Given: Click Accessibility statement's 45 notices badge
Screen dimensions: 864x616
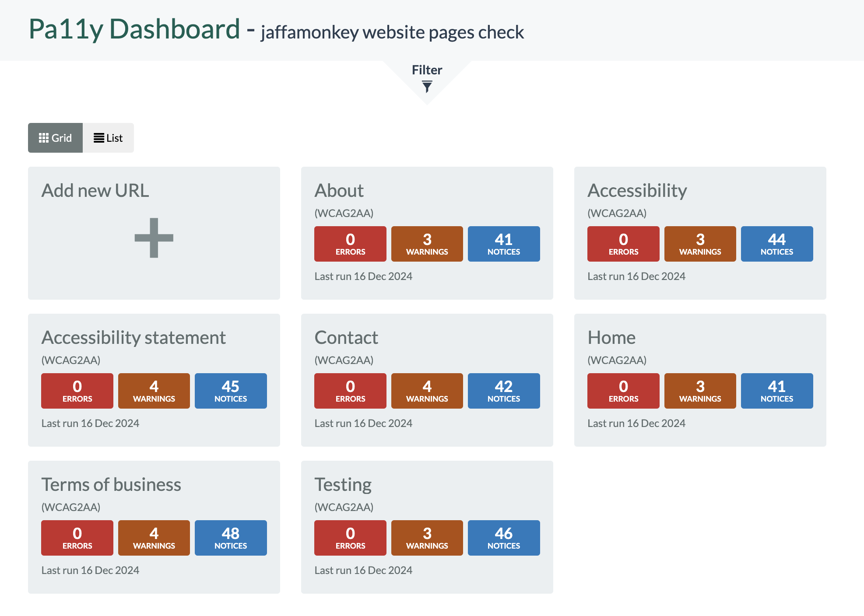Looking at the screenshot, I should (231, 391).
